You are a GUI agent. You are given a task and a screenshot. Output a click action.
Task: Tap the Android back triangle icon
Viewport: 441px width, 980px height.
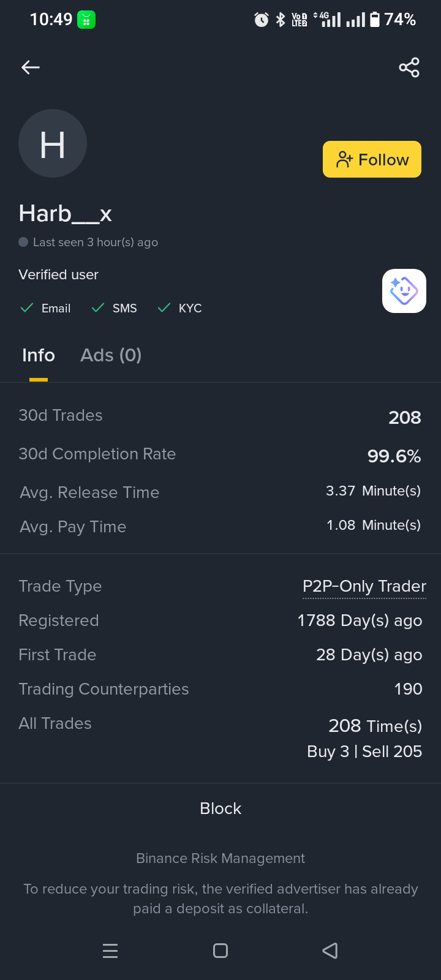coord(330,951)
